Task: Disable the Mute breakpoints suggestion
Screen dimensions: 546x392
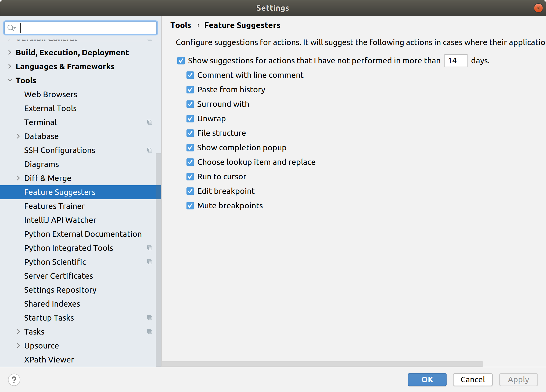Action: 190,206
